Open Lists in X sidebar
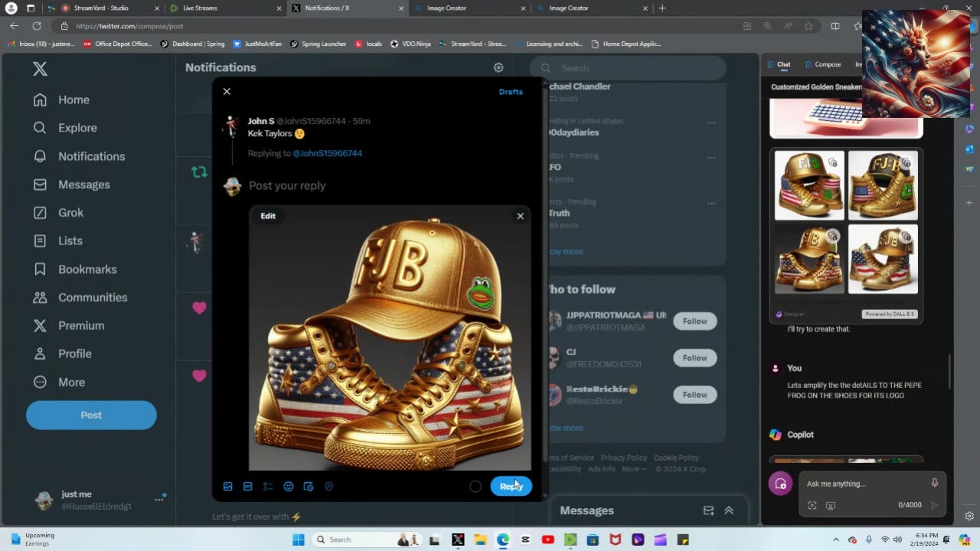 click(57, 240)
